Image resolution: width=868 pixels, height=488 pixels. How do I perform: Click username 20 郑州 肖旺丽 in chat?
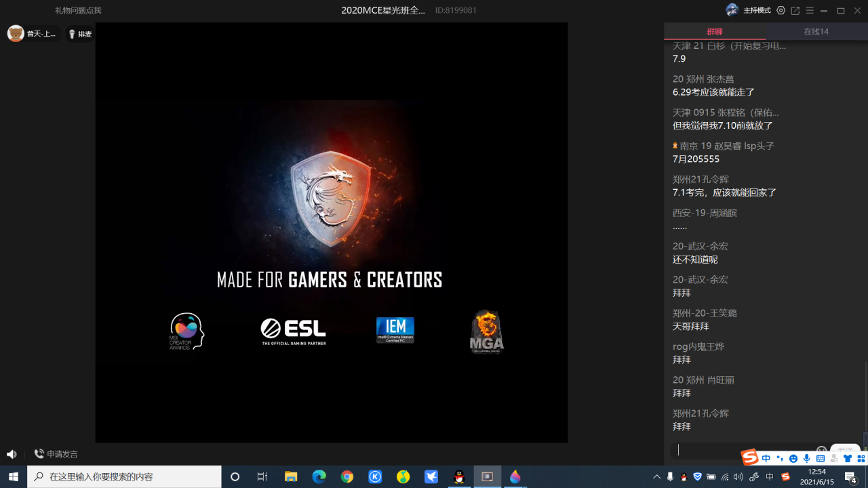[703, 380]
